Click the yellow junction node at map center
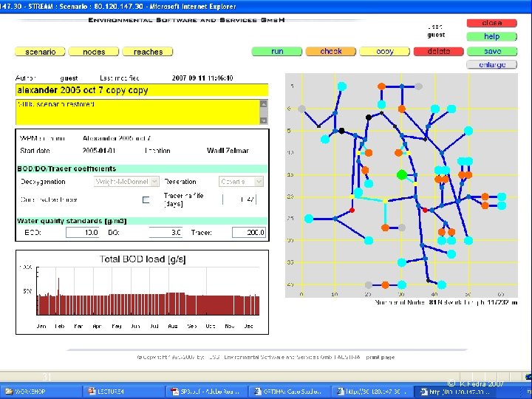532x399 pixels. click(385, 201)
